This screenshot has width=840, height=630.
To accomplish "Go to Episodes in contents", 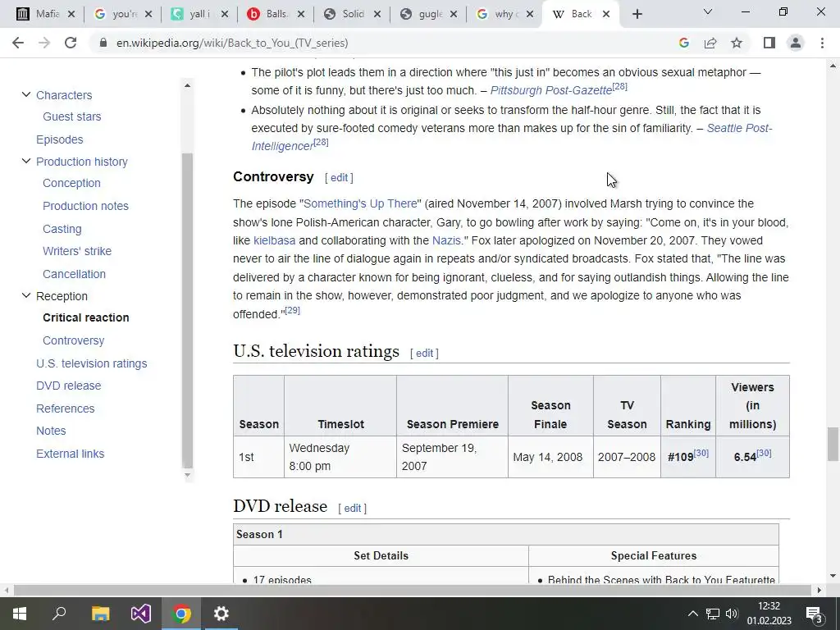I will [59, 139].
